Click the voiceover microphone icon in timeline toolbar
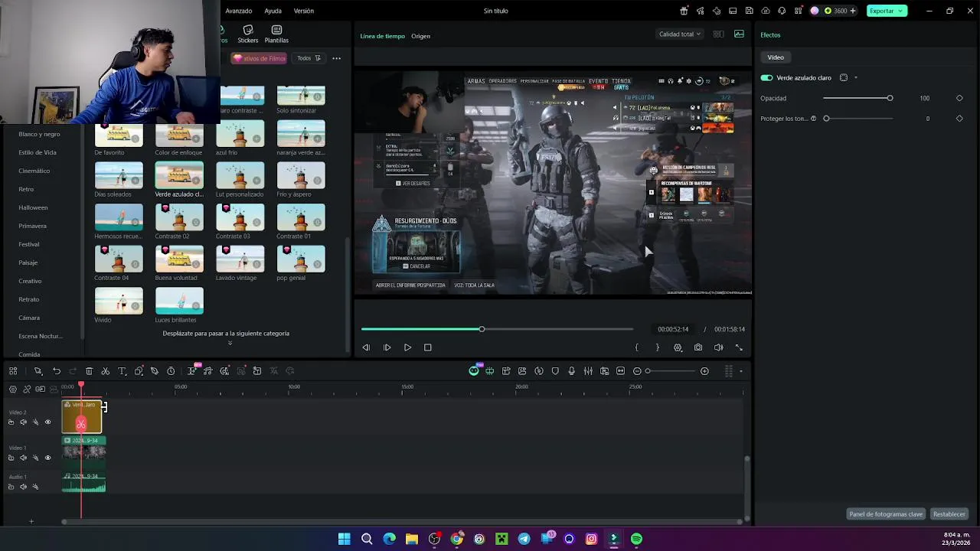Screen dimensions: 980x551 pyautogui.click(x=571, y=371)
